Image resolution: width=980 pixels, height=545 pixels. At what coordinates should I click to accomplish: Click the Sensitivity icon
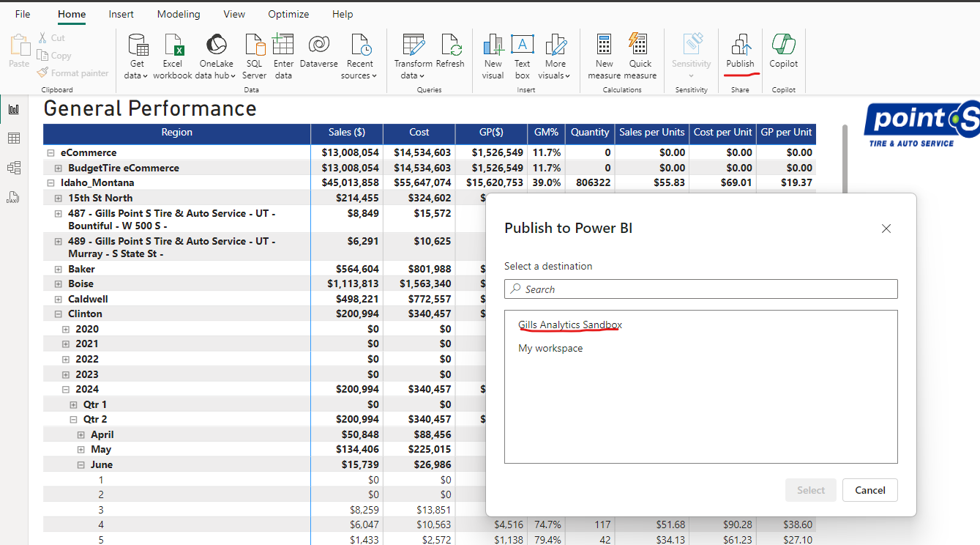[x=692, y=44]
